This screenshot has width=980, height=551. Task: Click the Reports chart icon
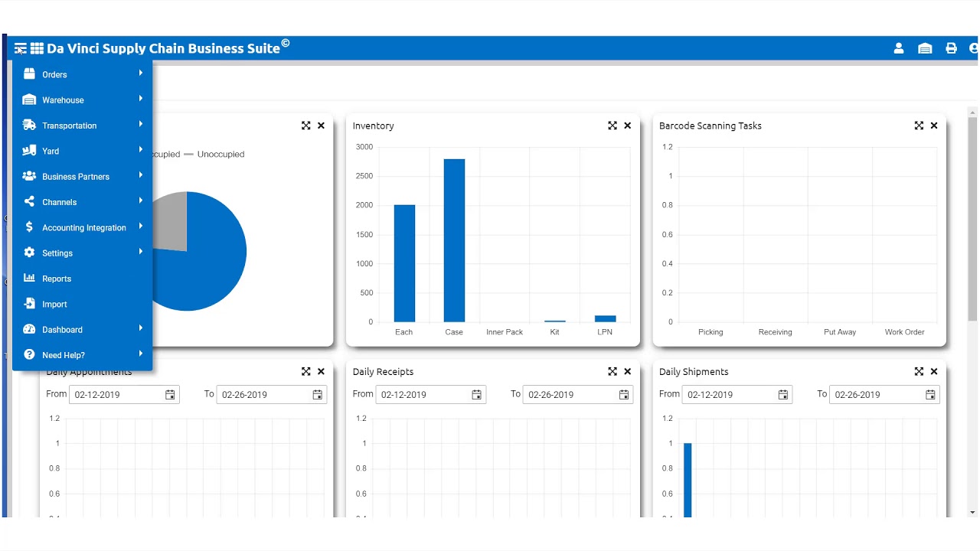29,278
